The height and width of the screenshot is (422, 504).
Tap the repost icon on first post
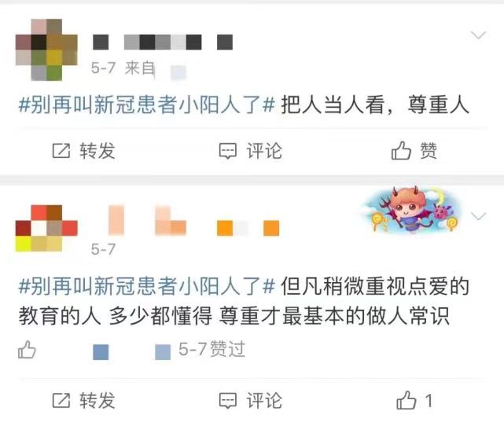(x=61, y=151)
